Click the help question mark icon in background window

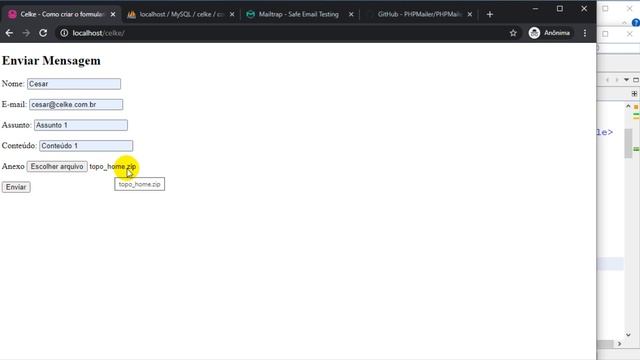click(x=636, y=23)
